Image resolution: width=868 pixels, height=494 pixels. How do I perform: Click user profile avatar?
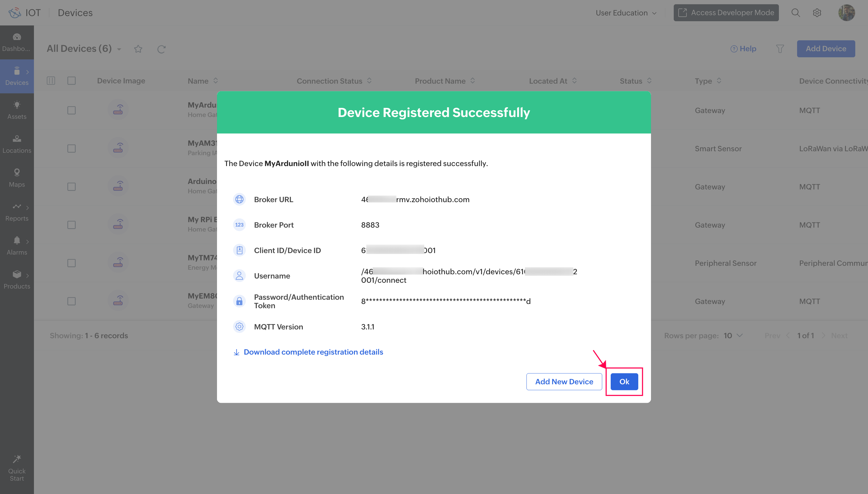tap(846, 13)
